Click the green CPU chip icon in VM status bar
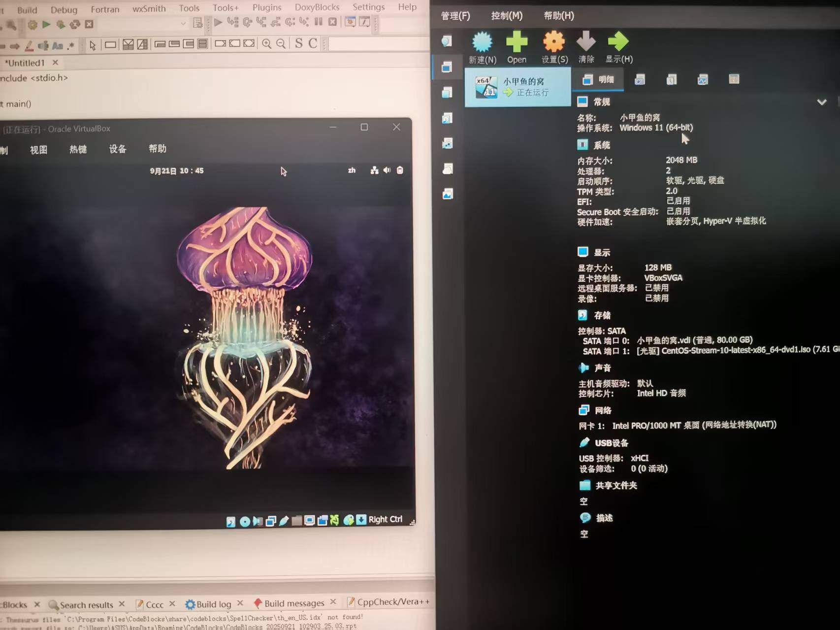This screenshot has width=840, height=630. point(335,520)
